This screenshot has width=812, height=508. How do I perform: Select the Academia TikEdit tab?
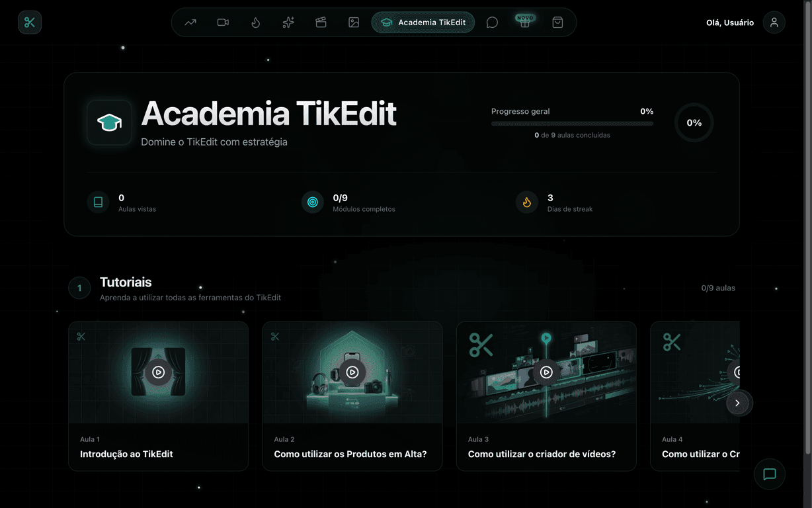(423, 22)
